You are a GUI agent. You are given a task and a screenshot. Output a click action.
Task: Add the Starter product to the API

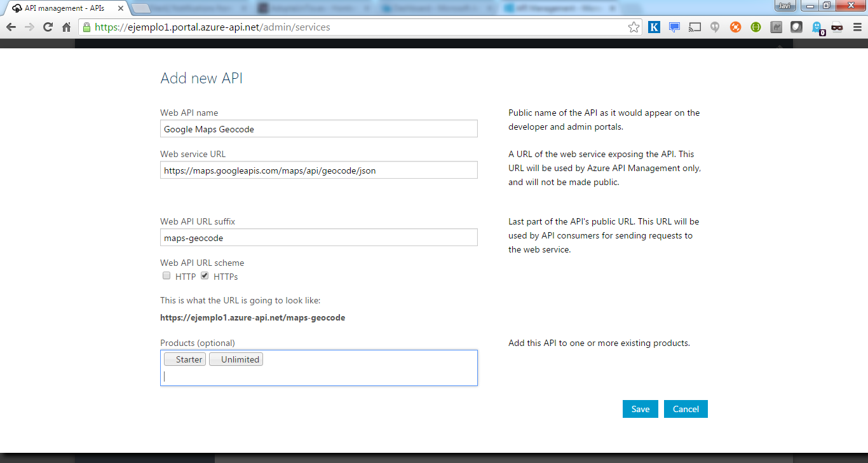pos(184,359)
